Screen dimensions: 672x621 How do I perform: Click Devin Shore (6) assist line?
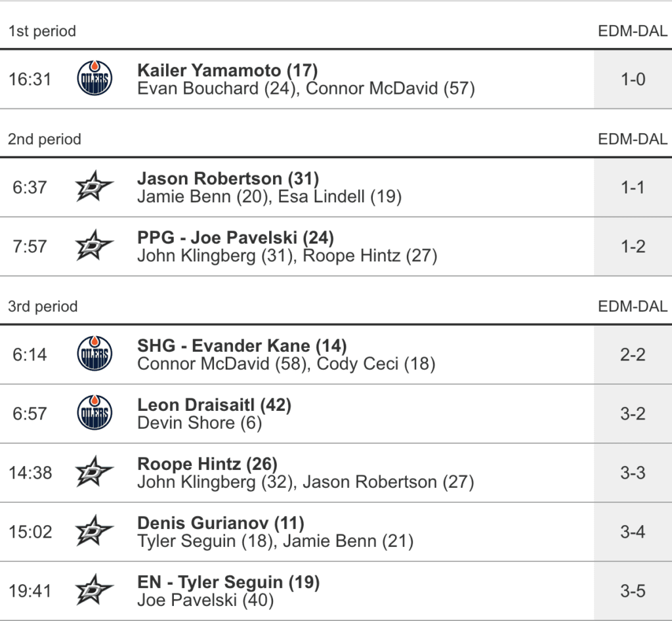(199, 423)
